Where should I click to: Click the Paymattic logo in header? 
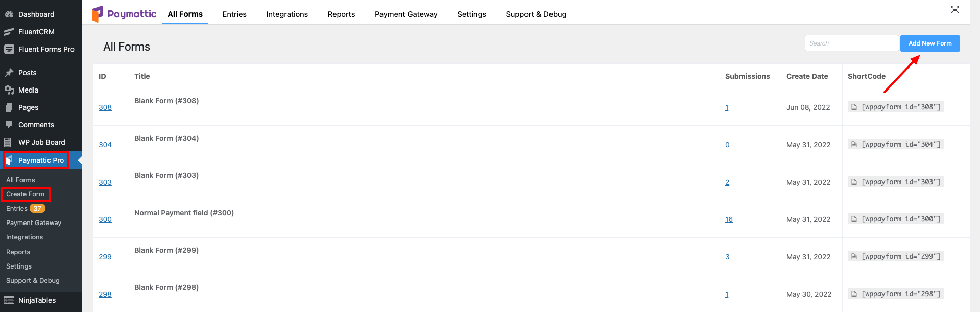124,14
